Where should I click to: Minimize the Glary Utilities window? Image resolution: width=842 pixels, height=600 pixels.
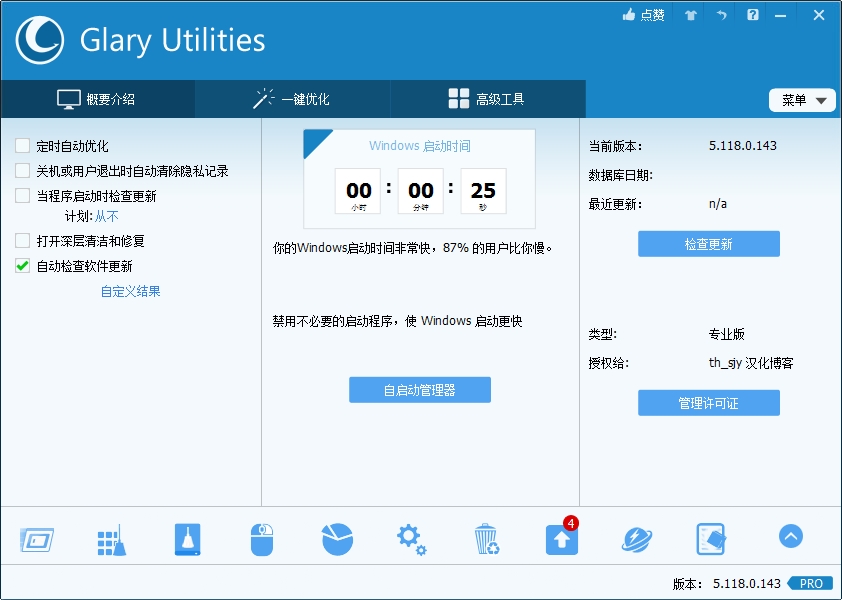pos(780,16)
